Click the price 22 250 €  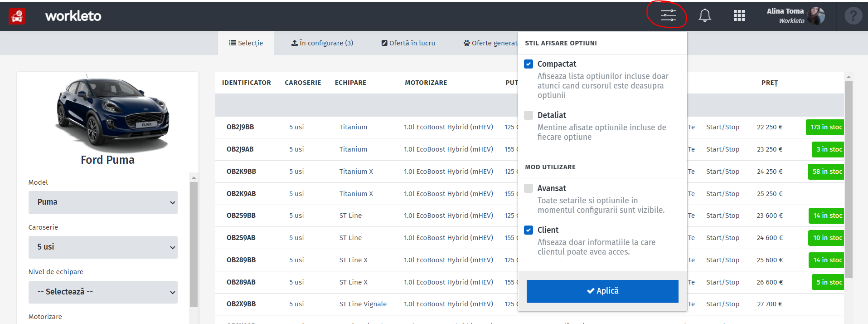pyautogui.click(x=769, y=127)
